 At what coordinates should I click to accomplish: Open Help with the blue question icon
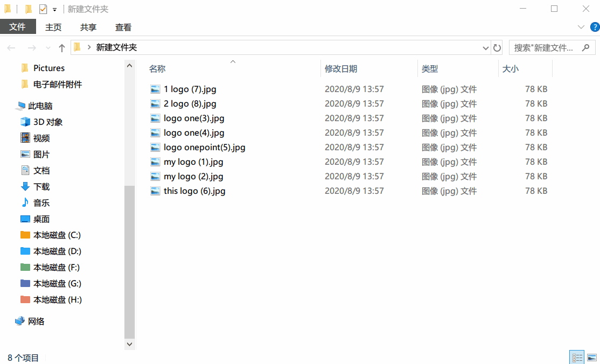click(595, 27)
